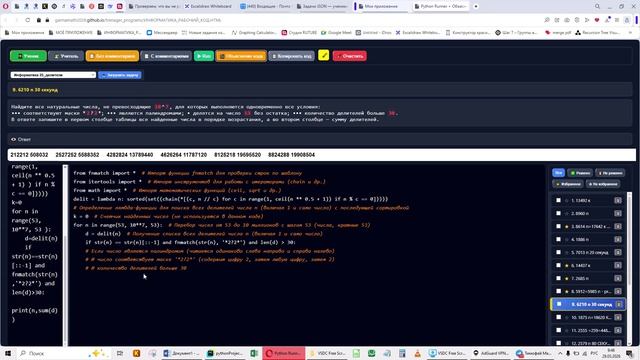Toggle favorite star for task '1. 13492'

(567, 200)
